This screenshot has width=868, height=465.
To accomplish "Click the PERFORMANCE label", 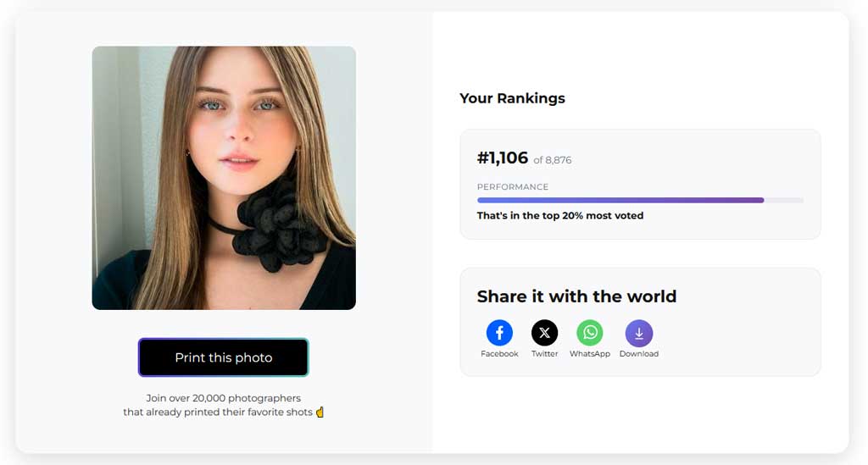I will pyautogui.click(x=512, y=187).
